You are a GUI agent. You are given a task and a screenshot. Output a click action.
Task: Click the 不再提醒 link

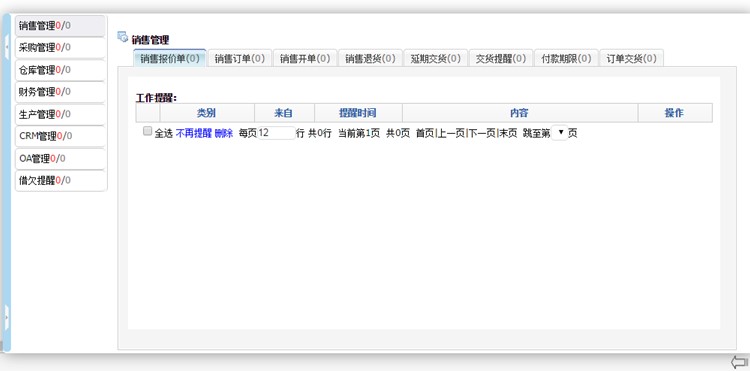click(193, 133)
